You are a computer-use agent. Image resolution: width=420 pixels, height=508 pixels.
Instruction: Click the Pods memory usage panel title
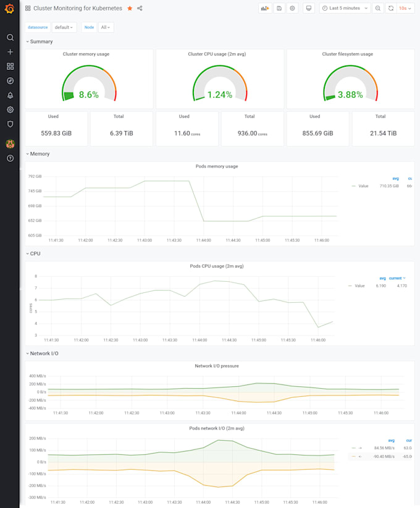click(216, 166)
